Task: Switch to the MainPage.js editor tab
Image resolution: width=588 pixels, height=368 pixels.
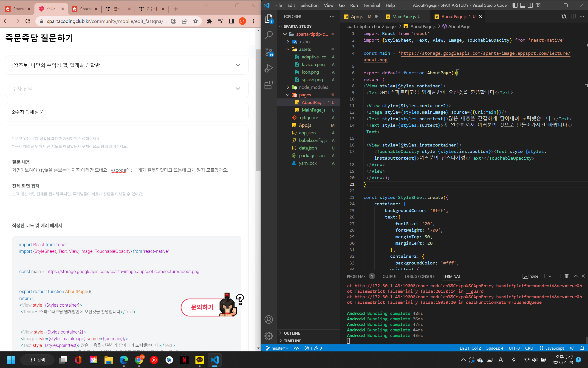Action: tap(406, 16)
